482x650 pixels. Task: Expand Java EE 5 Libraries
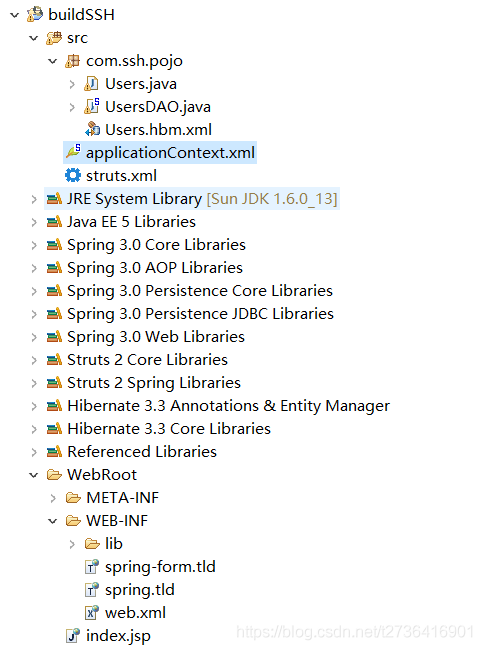tap(34, 222)
